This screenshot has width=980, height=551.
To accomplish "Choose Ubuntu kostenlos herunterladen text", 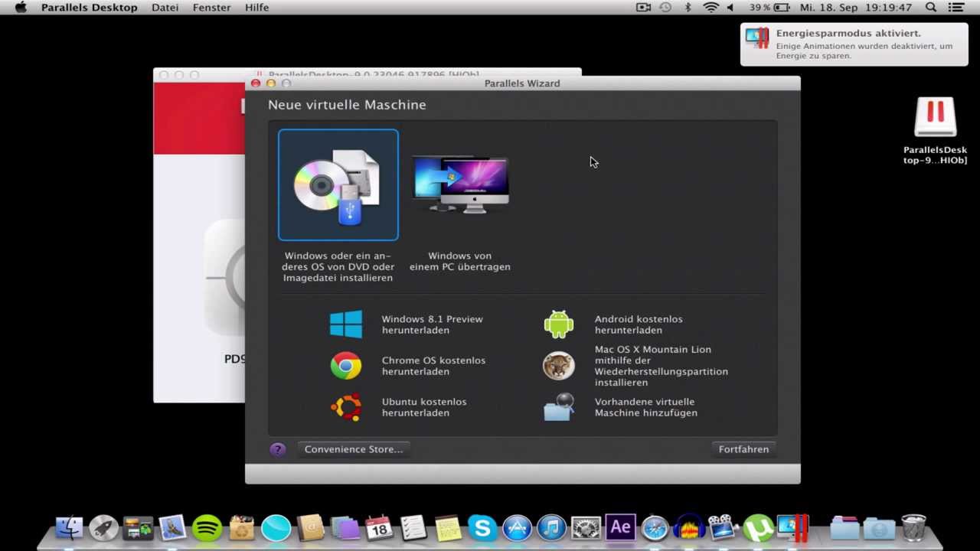I will click(x=424, y=407).
